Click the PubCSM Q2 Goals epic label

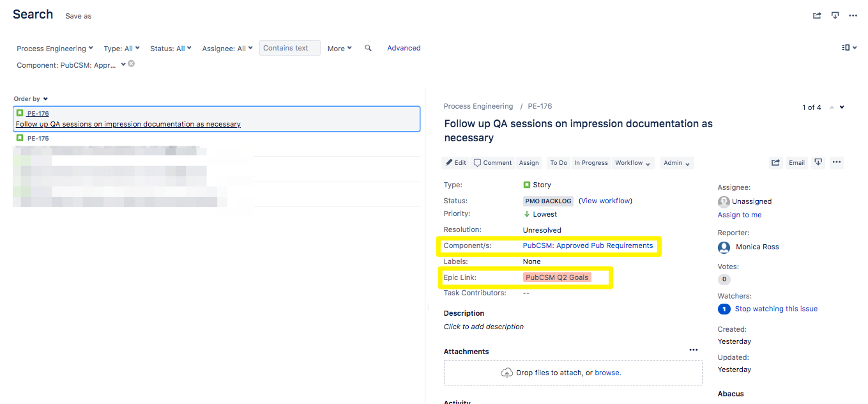(x=556, y=277)
